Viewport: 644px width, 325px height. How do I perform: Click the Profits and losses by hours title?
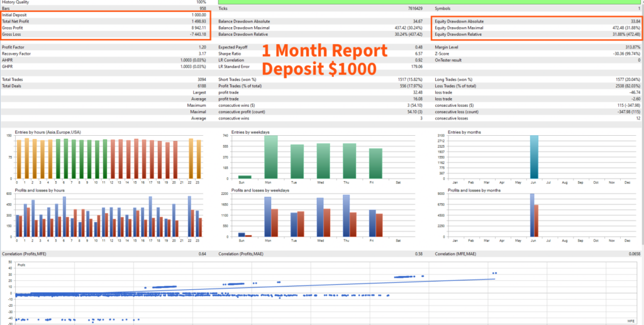(40, 190)
